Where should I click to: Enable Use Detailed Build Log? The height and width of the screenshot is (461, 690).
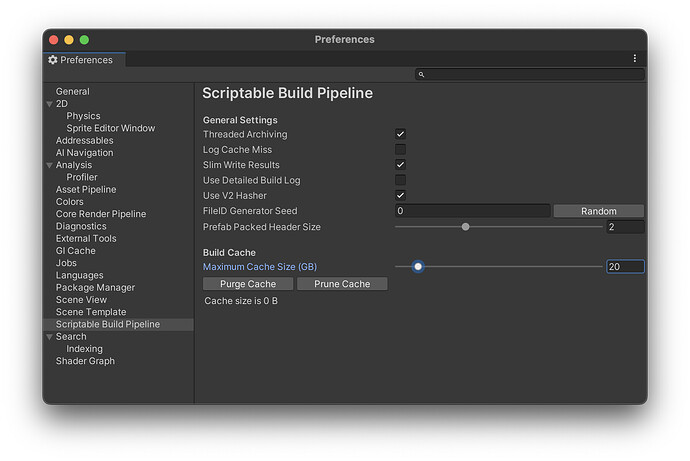[400, 180]
